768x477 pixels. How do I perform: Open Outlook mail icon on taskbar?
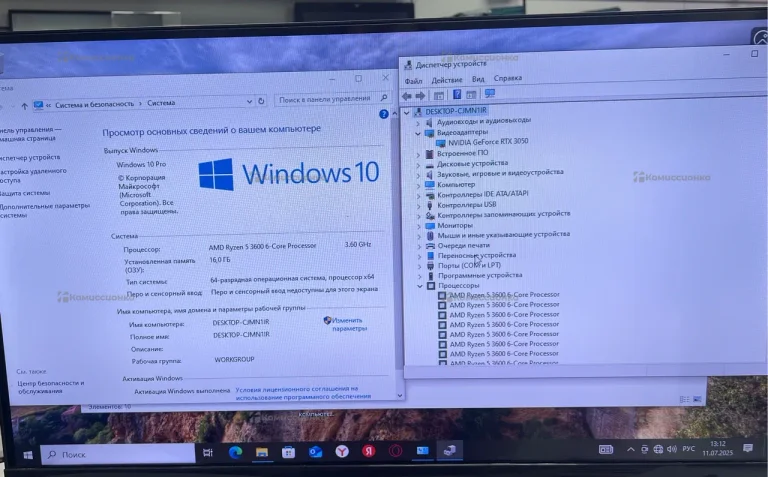click(x=315, y=451)
